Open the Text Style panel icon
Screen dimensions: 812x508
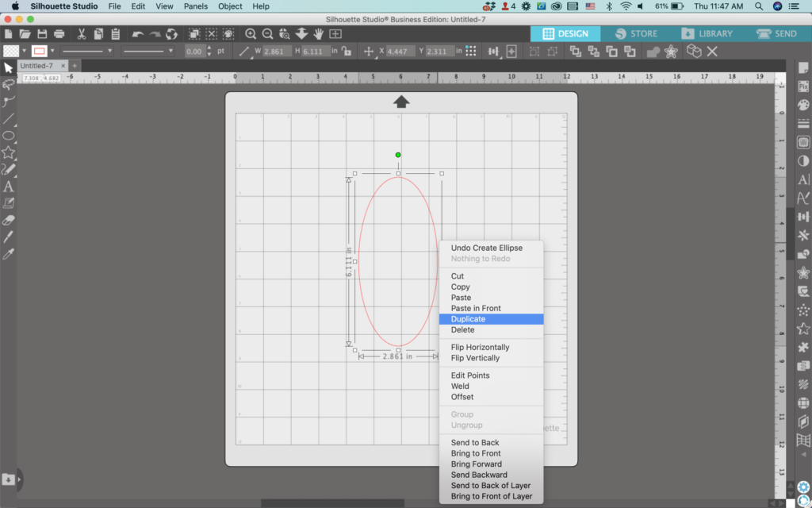pyautogui.click(x=803, y=180)
